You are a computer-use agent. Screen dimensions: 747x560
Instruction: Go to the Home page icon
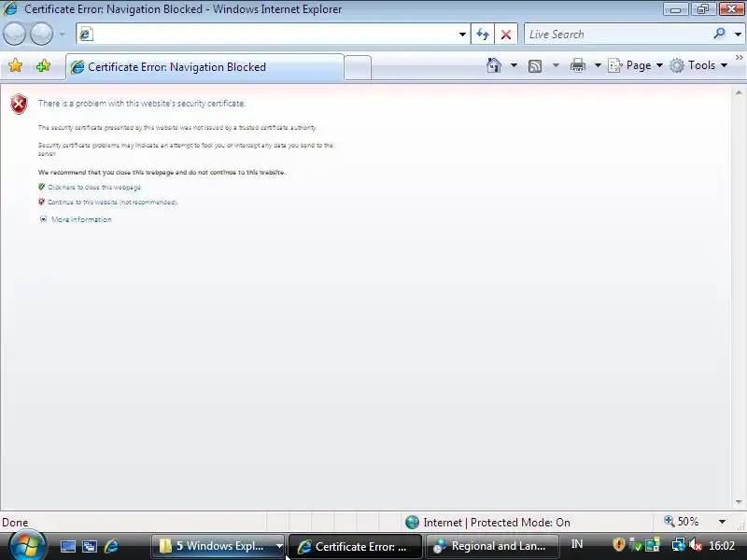pyautogui.click(x=494, y=65)
